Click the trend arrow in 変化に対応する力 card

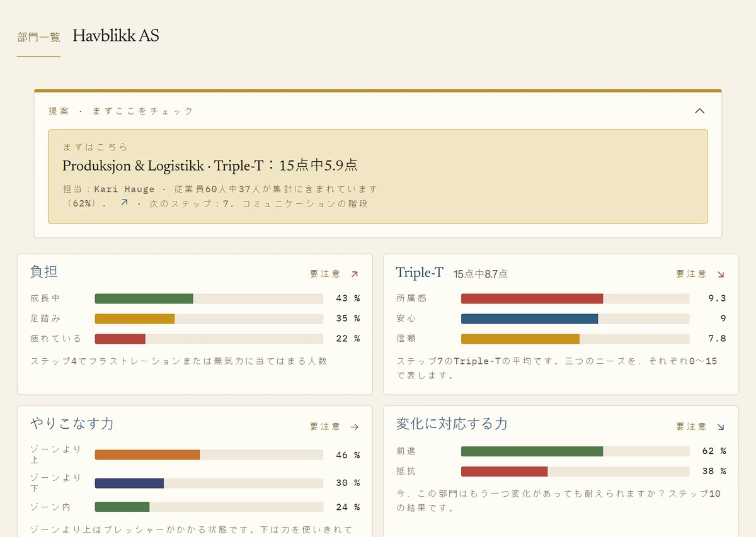tap(721, 427)
